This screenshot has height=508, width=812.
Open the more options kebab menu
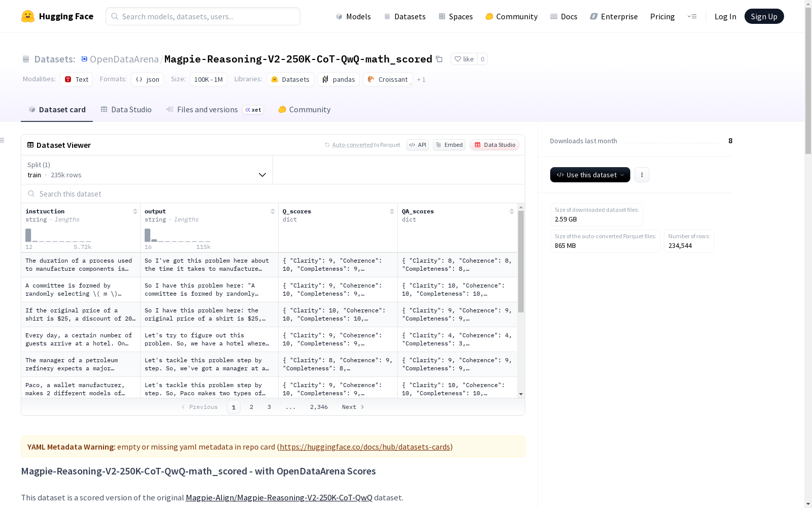click(642, 175)
